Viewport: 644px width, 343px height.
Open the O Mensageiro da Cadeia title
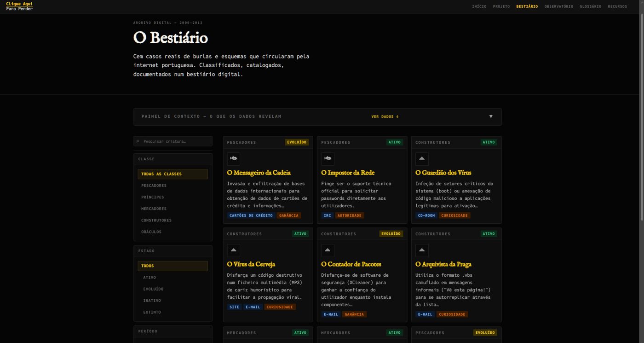[x=259, y=173]
